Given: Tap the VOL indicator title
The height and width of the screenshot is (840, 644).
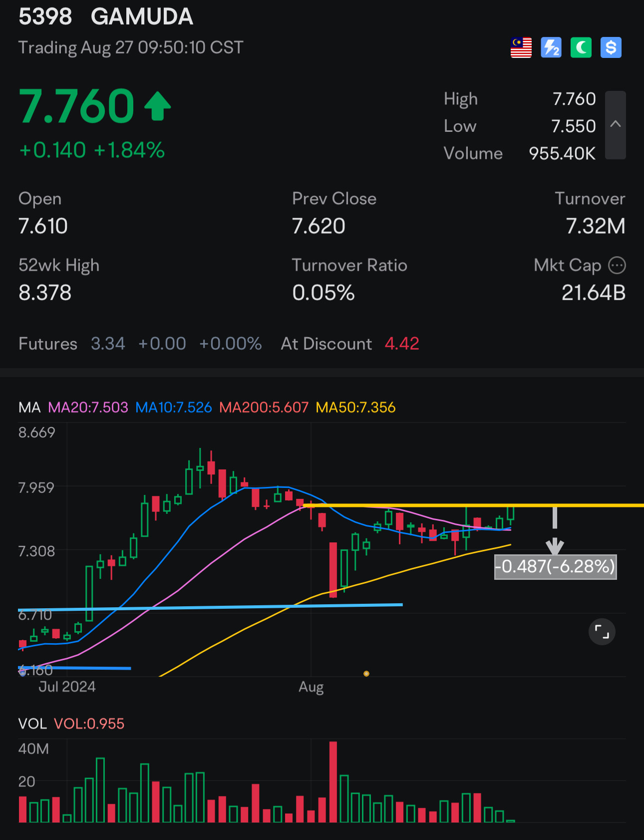Looking at the screenshot, I should pos(32,724).
